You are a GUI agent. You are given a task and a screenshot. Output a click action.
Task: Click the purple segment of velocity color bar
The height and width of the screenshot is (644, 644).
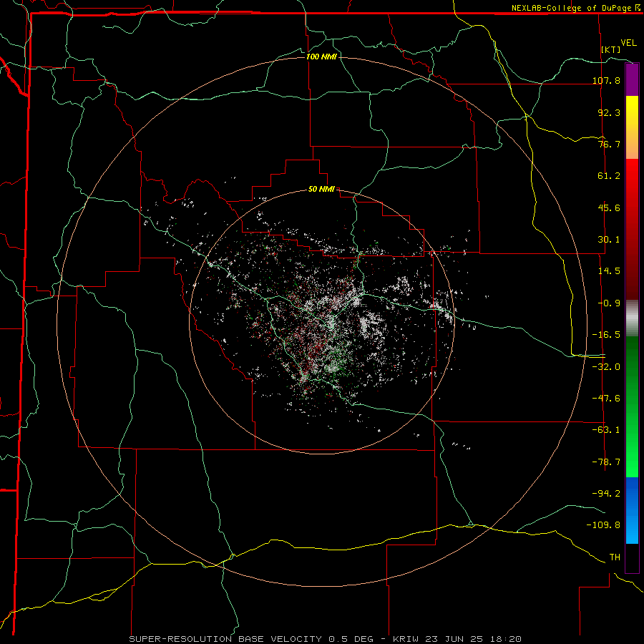coord(632,79)
